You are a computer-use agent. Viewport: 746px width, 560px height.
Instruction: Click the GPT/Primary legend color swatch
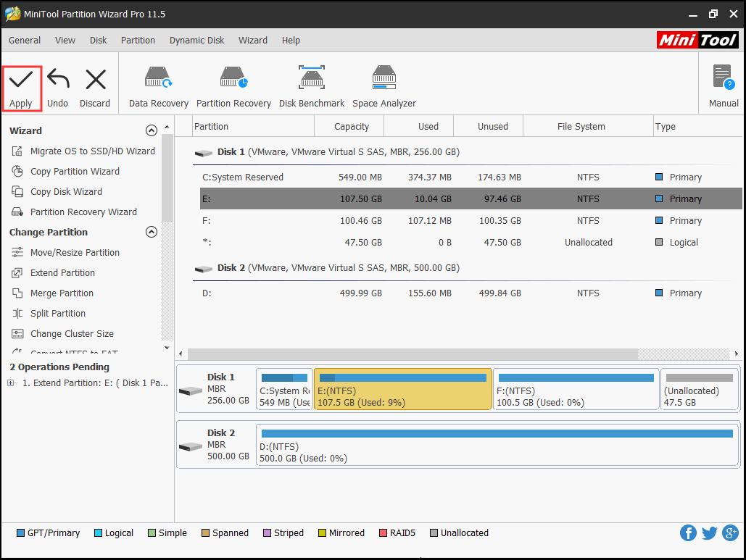click(x=20, y=533)
